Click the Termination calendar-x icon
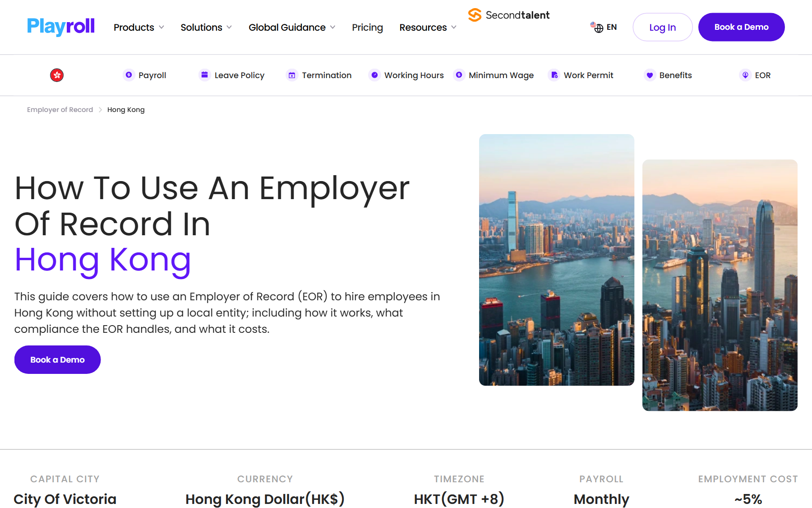This screenshot has height=508, width=812. (292, 75)
